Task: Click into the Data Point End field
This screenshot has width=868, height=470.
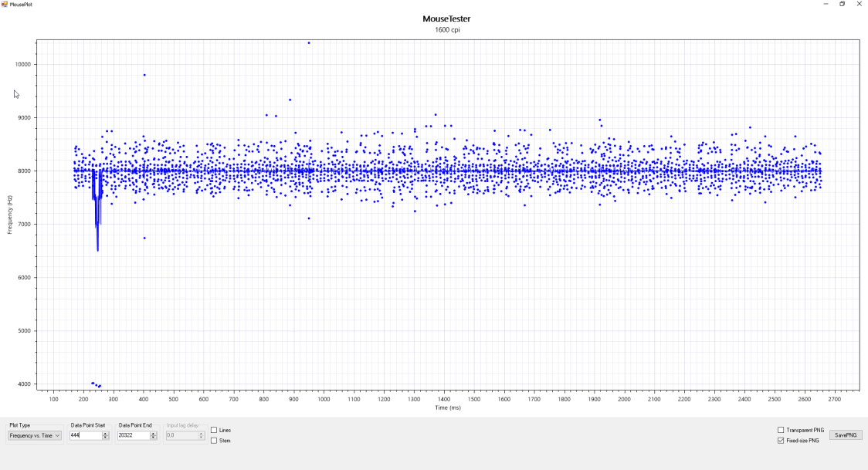Action: [x=133, y=436]
